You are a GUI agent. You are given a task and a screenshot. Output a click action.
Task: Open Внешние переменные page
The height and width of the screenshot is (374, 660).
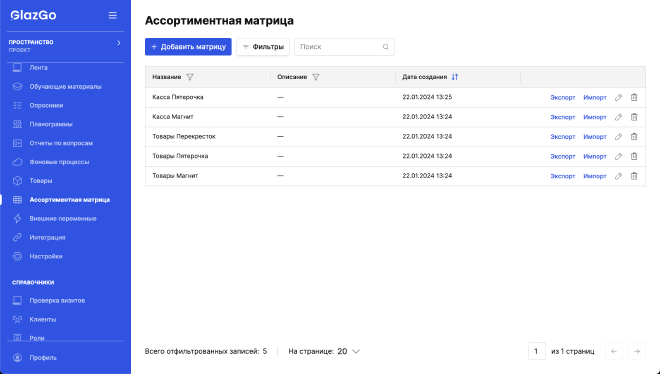click(x=63, y=219)
